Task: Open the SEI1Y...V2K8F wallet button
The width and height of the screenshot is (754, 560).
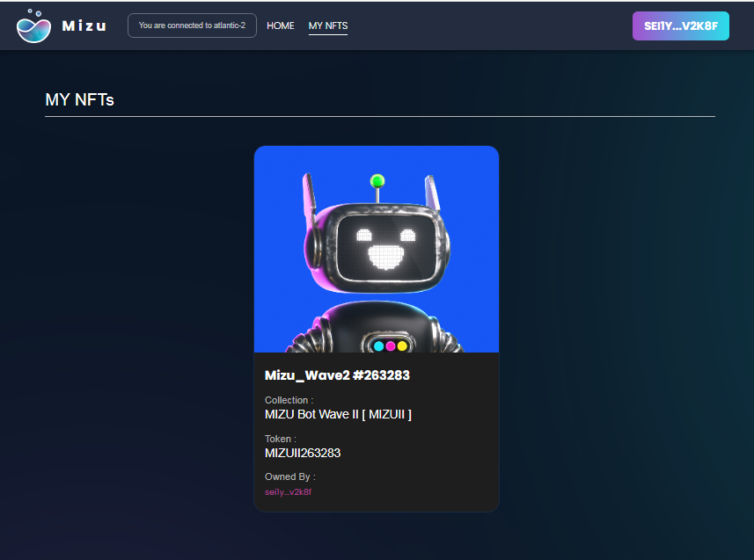Action: click(680, 26)
